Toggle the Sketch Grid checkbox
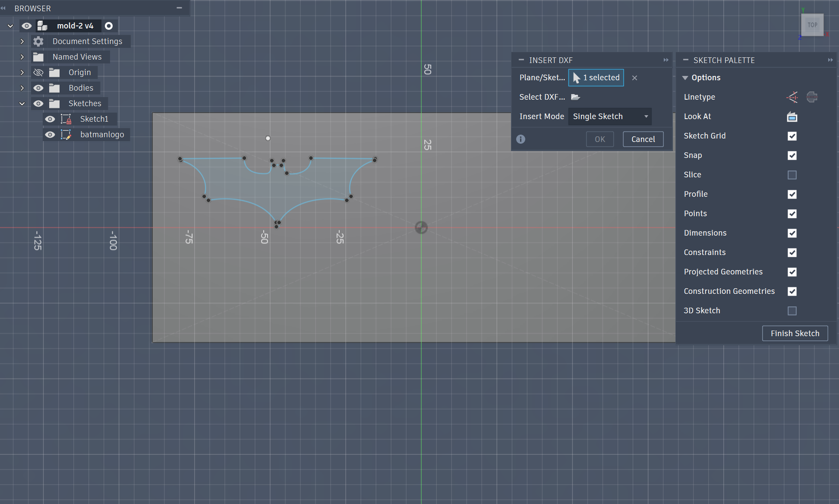The image size is (839, 504). click(792, 136)
